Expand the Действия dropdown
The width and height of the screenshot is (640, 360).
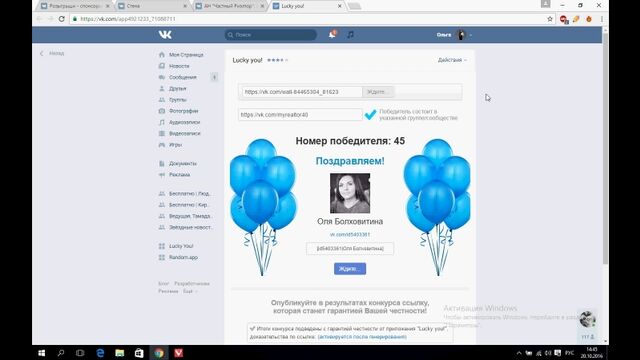pos(452,60)
